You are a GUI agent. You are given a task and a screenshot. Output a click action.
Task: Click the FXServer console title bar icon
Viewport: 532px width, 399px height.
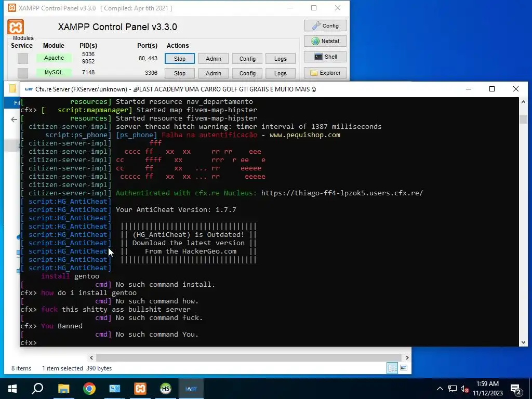pos(29,89)
